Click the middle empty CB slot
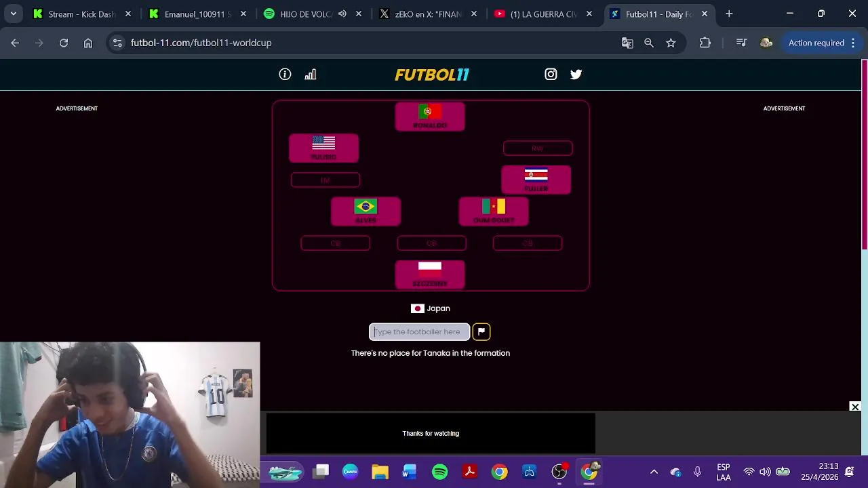The image size is (868, 488). tap(431, 243)
